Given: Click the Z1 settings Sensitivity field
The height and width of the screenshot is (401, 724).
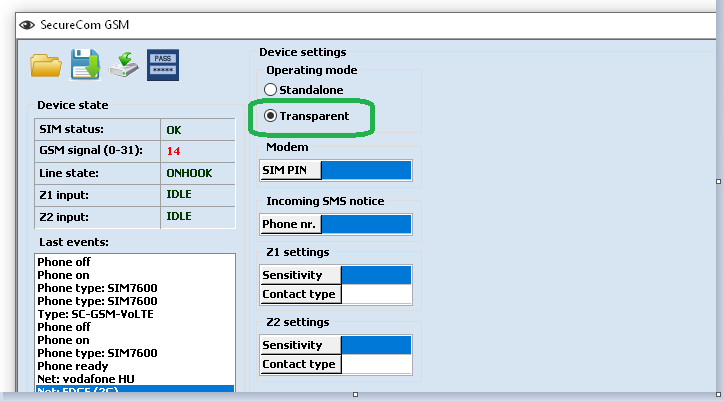Looking at the screenshot, I should click(x=375, y=275).
